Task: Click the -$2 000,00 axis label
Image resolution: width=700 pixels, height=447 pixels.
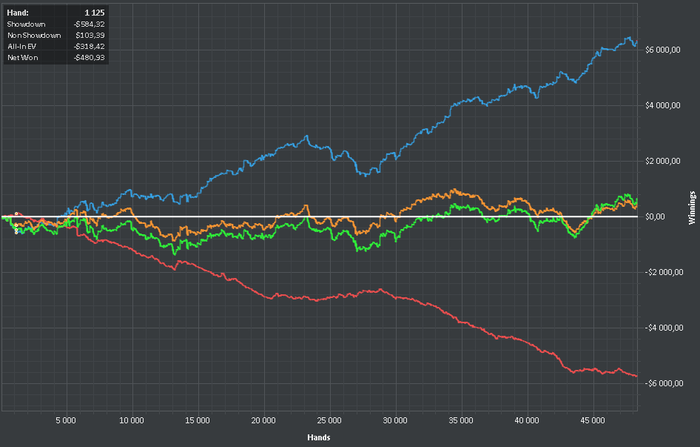Action: [x=664, y=272]
